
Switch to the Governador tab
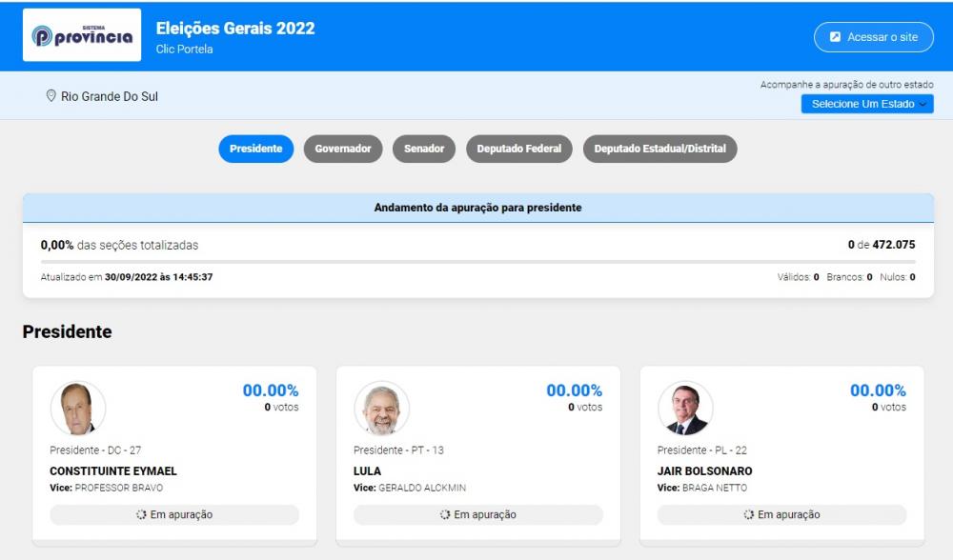[x=343, y=149]
